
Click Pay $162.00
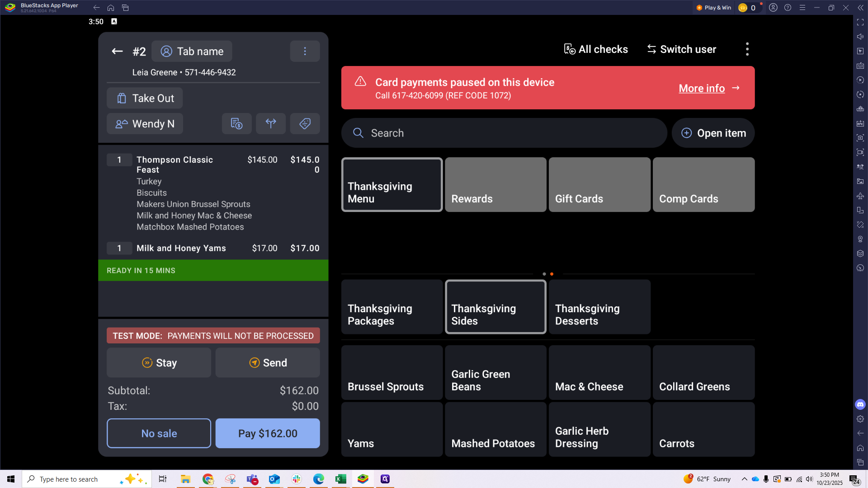[x=268, y=433]
